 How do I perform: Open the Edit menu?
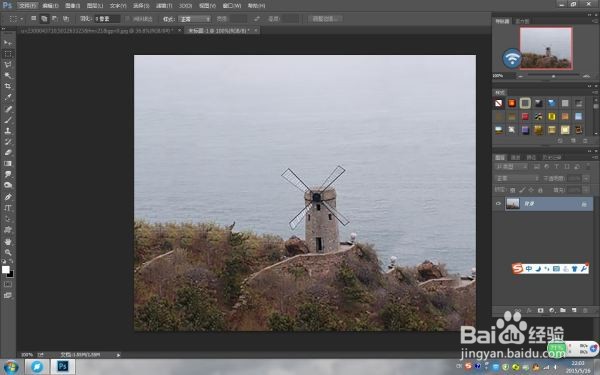click(x=51, y=6)
